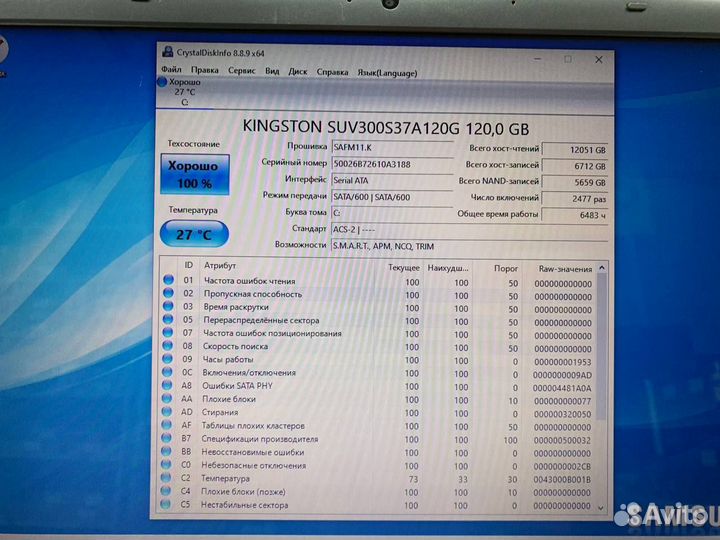720x540 pixels.
Task: Click the Прошивка field SAFM11.K
Action: (x=392, y=147)
